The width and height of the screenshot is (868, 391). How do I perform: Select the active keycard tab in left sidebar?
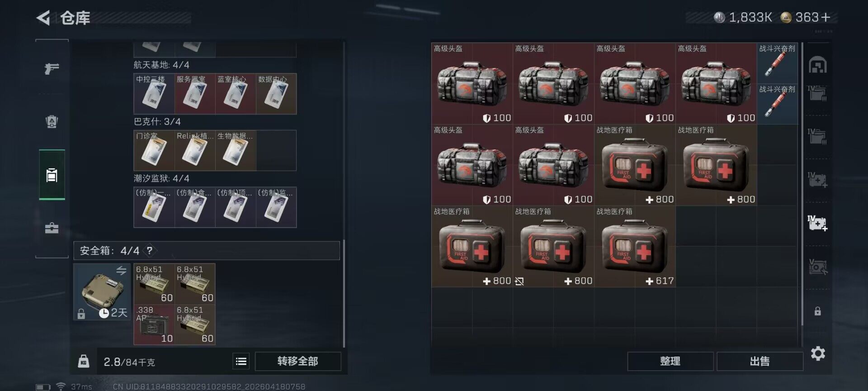[52, 175]
